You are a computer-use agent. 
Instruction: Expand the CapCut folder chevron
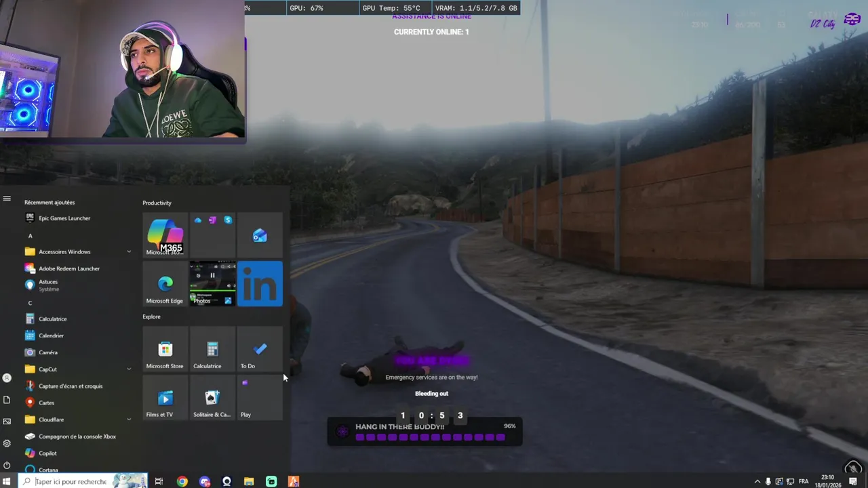[x=129, y=369]
